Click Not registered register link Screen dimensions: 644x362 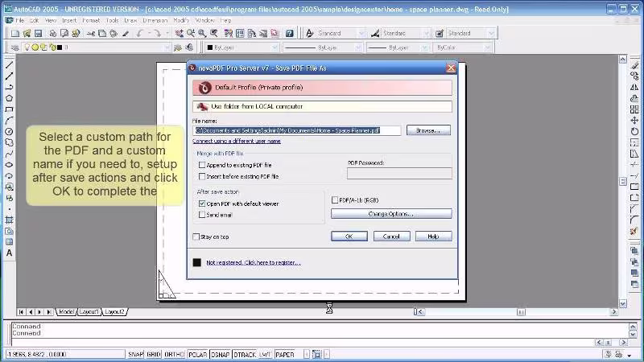(254, 263)
